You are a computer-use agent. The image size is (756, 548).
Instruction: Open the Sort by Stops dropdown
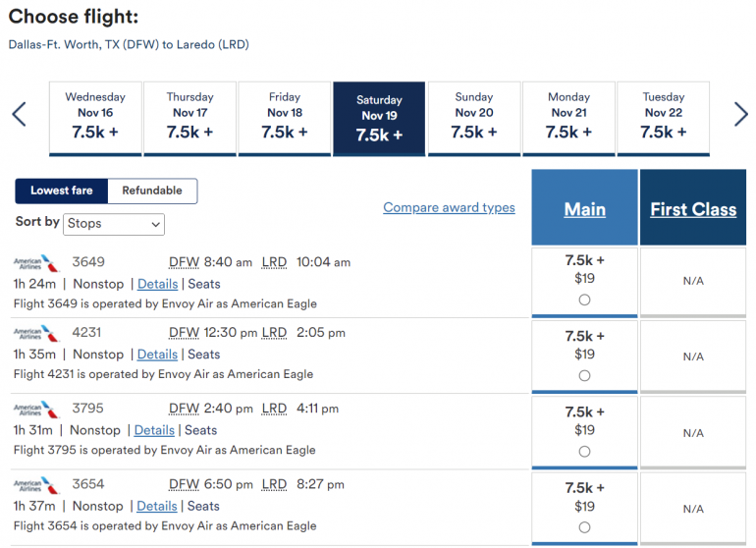114,224
